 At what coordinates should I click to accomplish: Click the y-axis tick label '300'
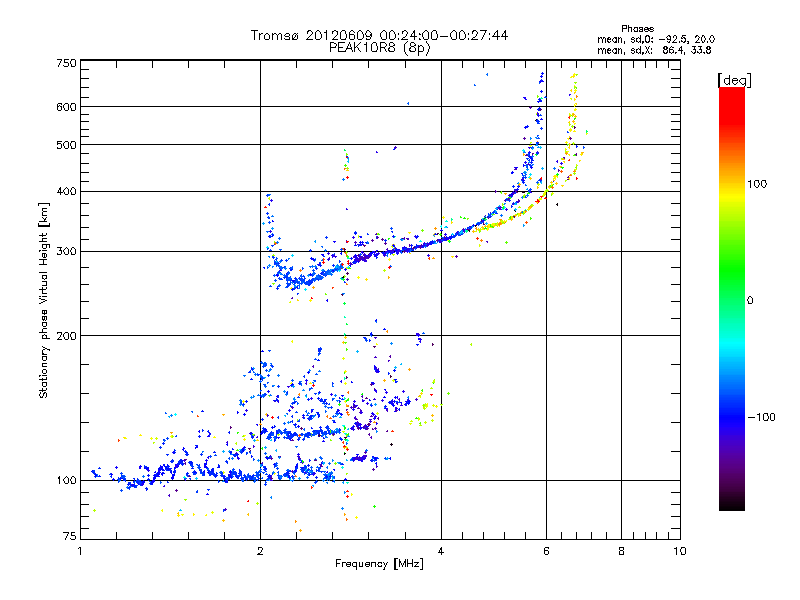click(67, 252)
